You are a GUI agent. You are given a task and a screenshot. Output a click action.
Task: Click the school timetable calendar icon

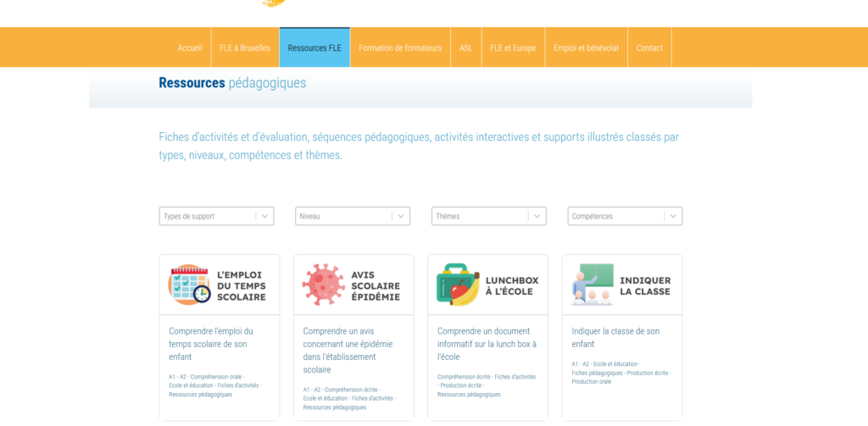click(189, 285)
